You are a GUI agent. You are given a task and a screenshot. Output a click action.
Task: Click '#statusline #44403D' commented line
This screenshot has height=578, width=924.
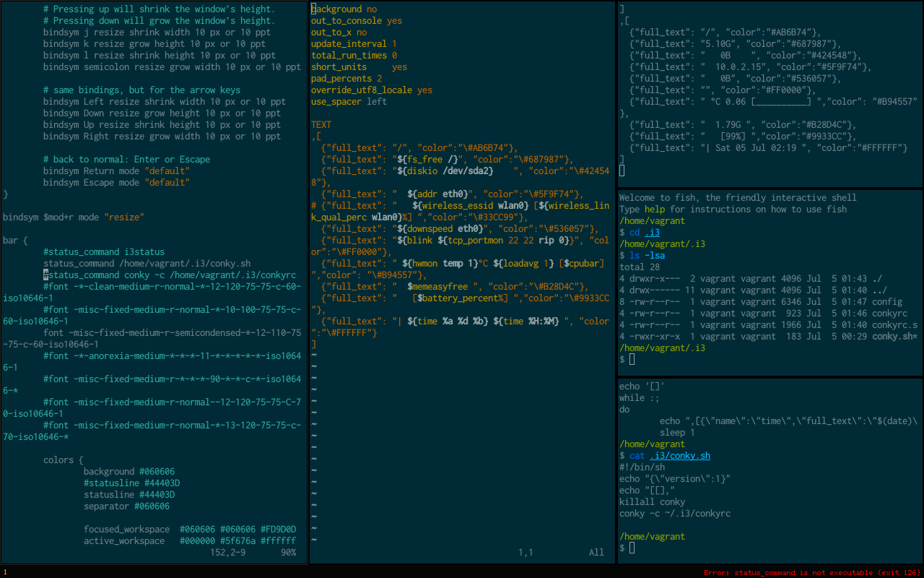coord(131,483)
